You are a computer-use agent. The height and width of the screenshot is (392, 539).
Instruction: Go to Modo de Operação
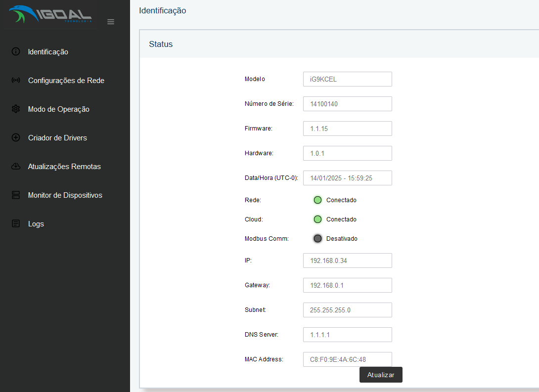pos(59,109)
